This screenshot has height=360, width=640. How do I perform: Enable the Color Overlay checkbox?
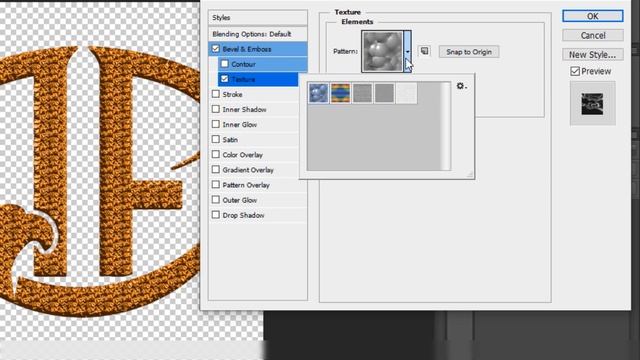pyautogui.click(x=216, y=155)
